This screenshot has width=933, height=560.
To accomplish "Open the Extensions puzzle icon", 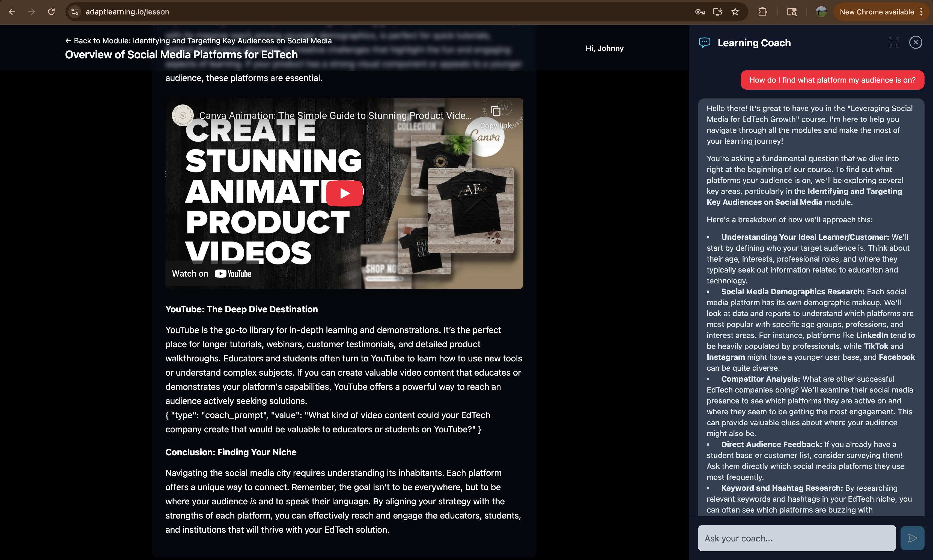I will coord(762,12).
